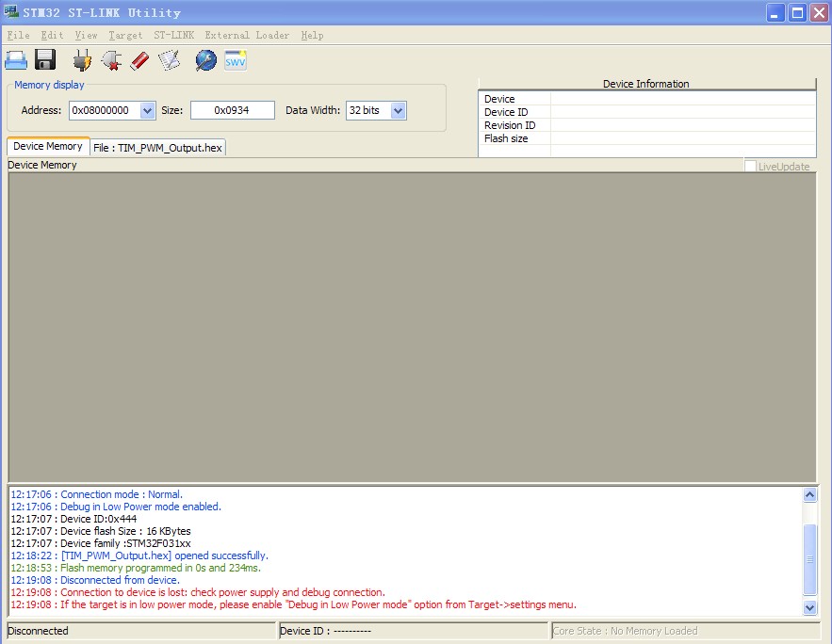Open the ST website globe icon
This screenshot has width=832, height=644.
(x=205, y=60)
